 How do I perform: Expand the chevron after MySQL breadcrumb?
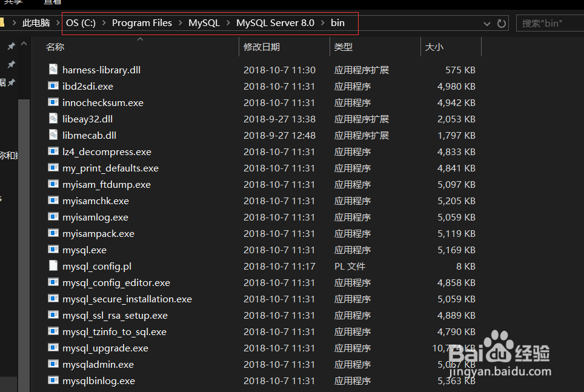click(x=228, y=23)
